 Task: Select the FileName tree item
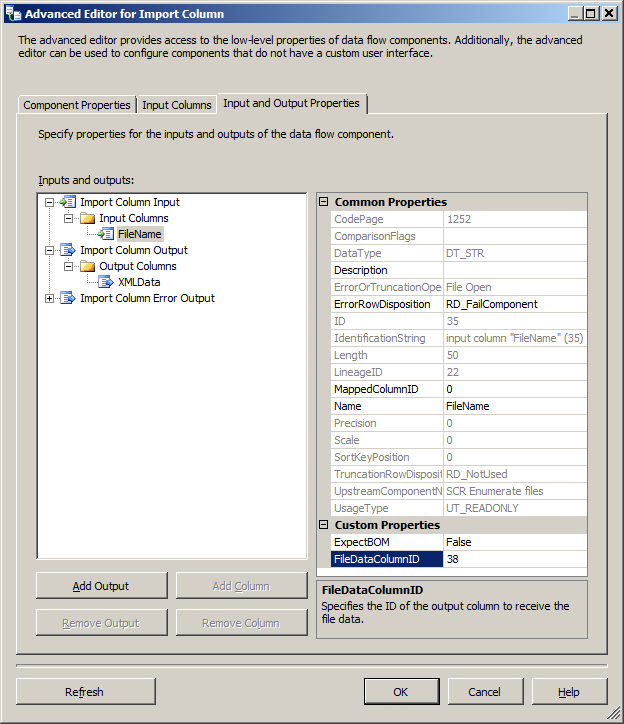click(139, 234)
